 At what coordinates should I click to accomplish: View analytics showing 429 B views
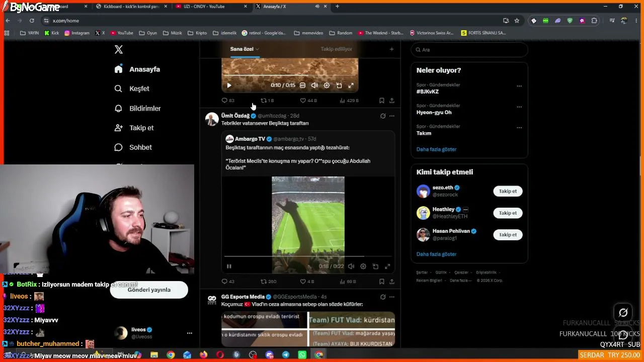pos(349,101)
